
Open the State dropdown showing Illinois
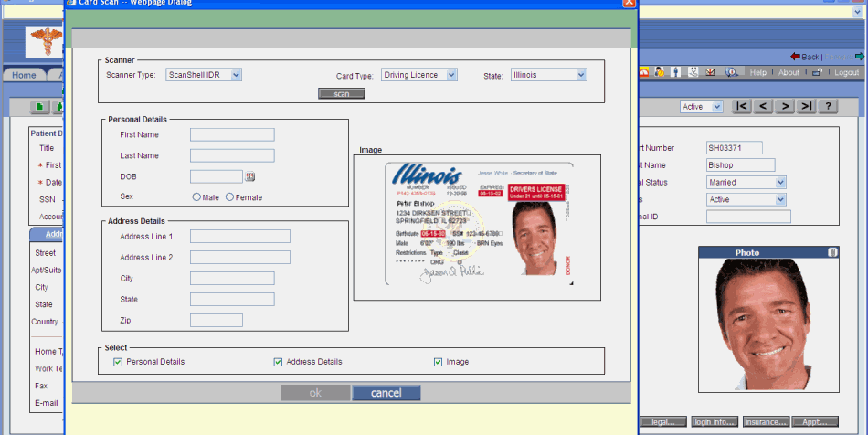coord(548,75)
